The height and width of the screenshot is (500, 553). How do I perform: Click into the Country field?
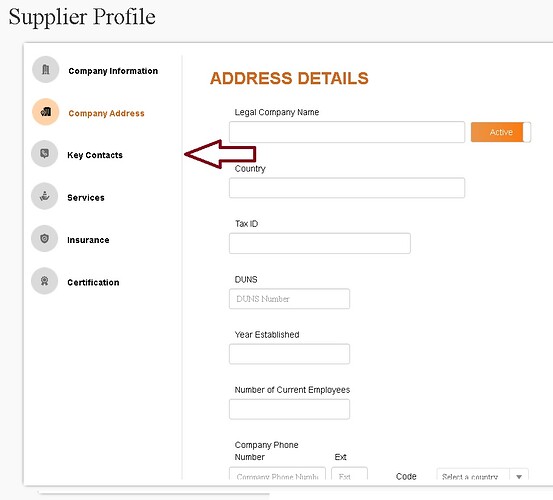tap(347, 188)
